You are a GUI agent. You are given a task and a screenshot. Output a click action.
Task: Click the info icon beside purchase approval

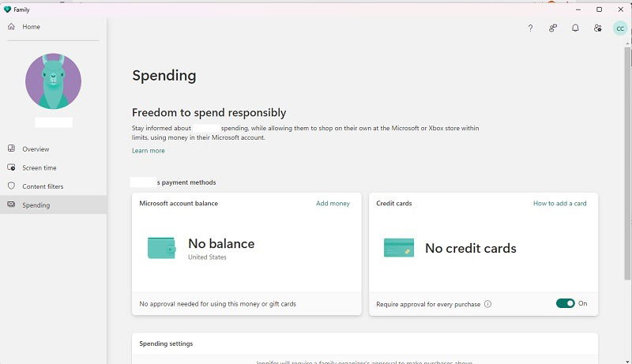click(487, 304)
